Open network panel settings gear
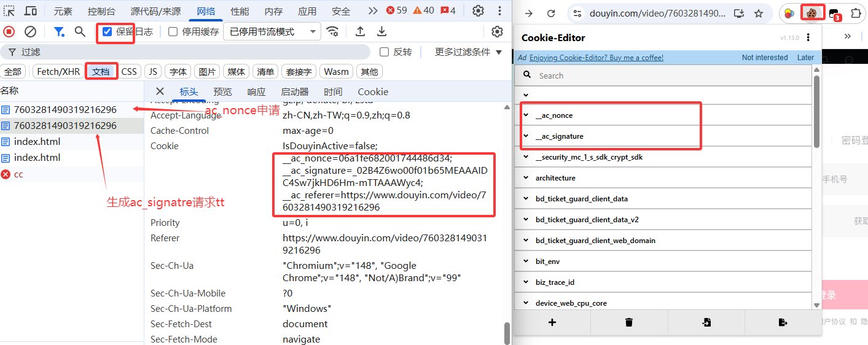 coord(498,31)
